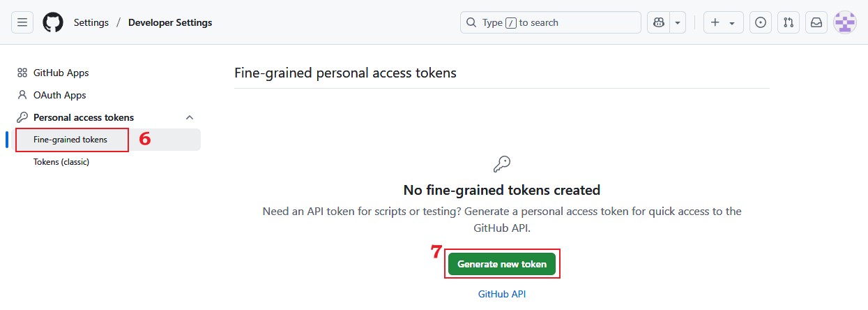Follow the GitHub API link
The width and height of the screenshot is (868, 310).
click(x=502, y=294)
